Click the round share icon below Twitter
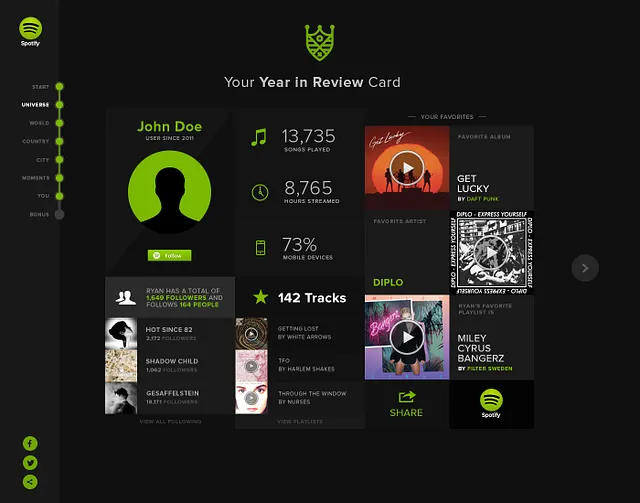 [30, 482]
